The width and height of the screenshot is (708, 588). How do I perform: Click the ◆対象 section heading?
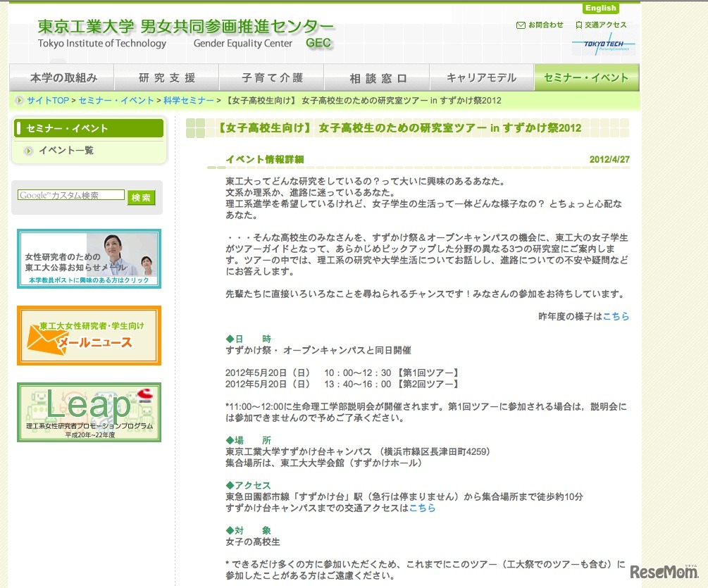(x=249, y=530)
